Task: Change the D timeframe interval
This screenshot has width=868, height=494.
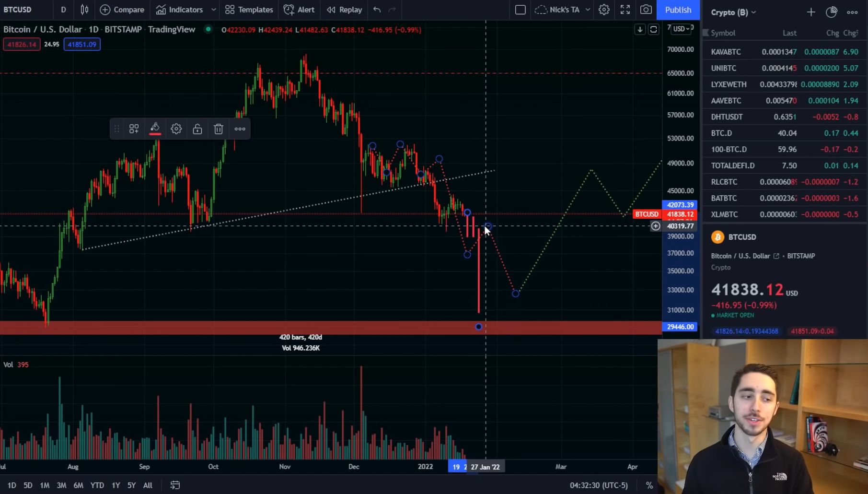Action: [x=63, y=10]
